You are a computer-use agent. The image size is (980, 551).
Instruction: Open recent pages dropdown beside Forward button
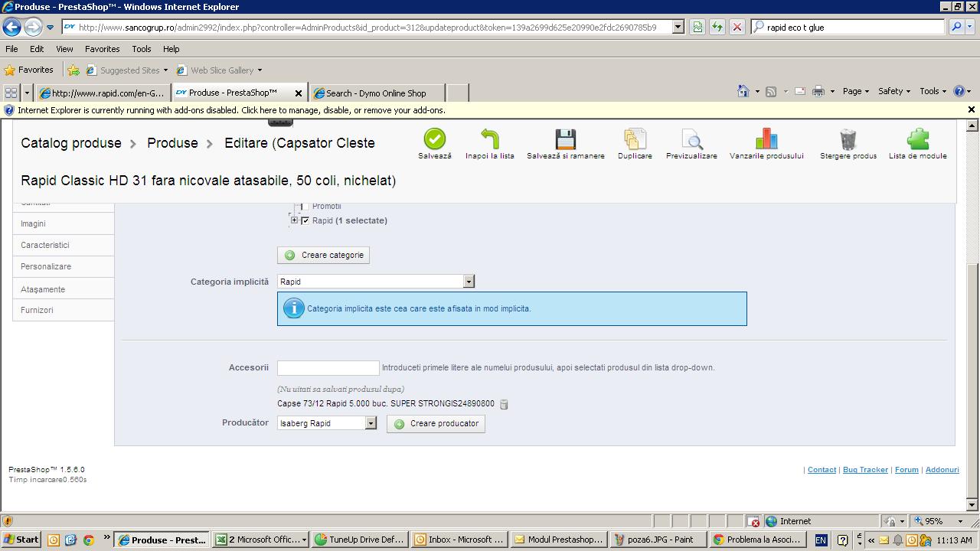[50, 27]
